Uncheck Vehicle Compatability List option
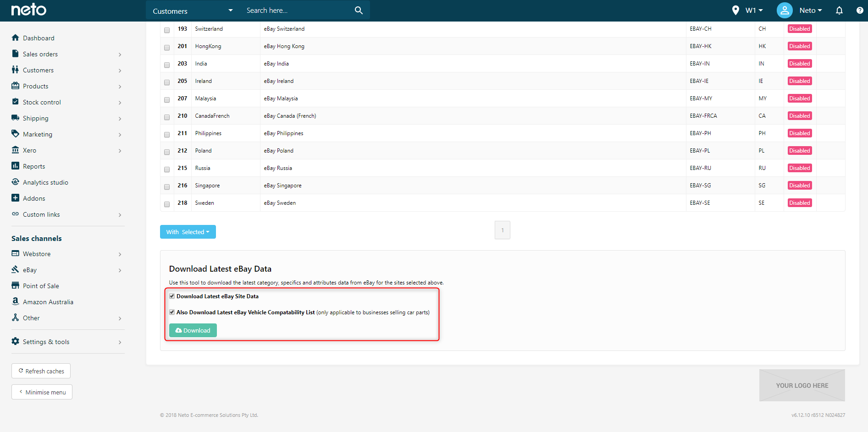Image resolution: width=868 pixels, height=432 pixels. tap(172, 312)
